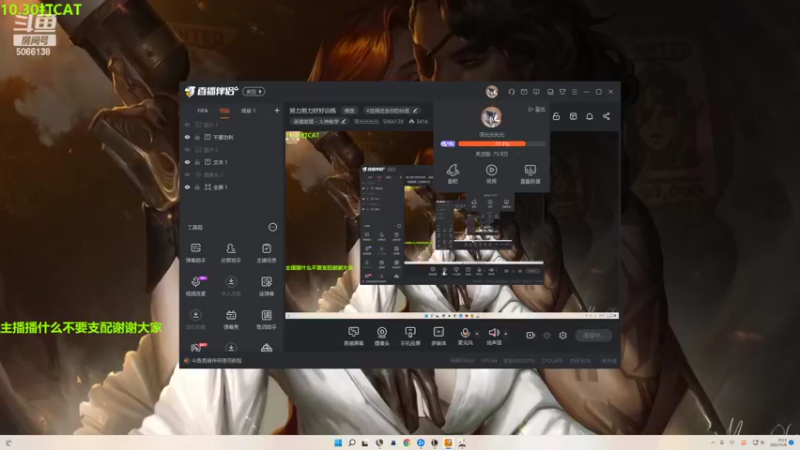Toggle the lock on 文本 1 source
The height and width of the screenshot is (450, 800).
tap(197, 162)
